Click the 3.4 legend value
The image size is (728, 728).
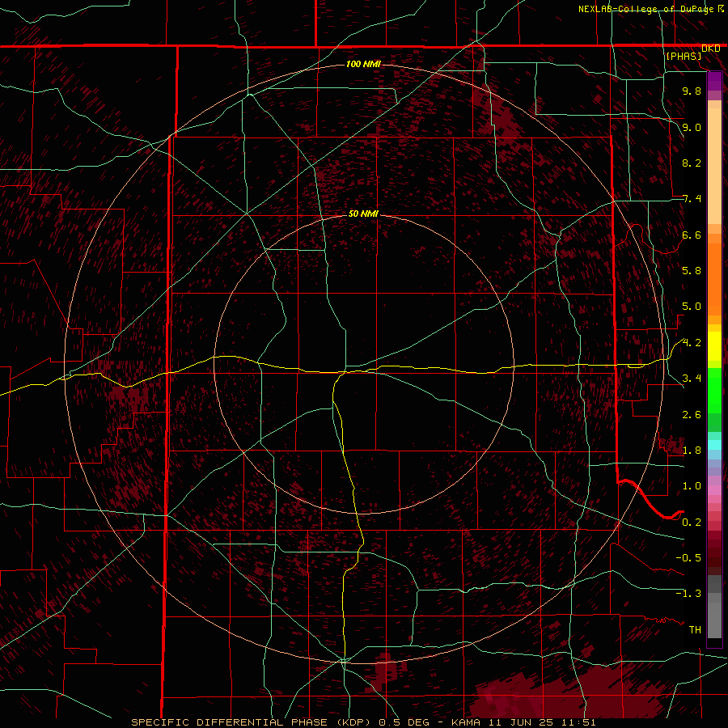pos(692,379)
